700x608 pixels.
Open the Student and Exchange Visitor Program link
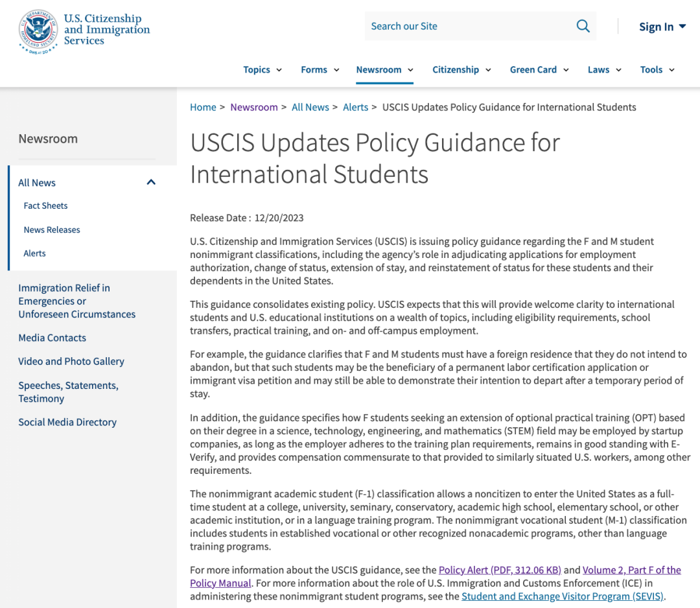click(563, 596)
